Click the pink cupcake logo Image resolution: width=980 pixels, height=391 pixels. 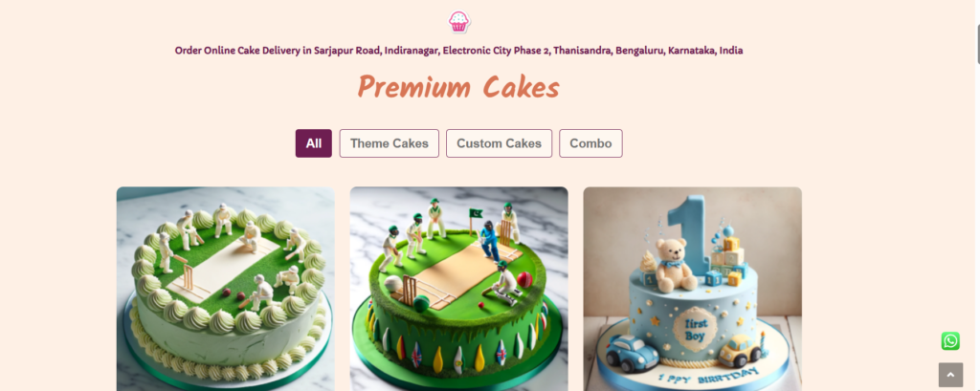[x=458, y=22]
